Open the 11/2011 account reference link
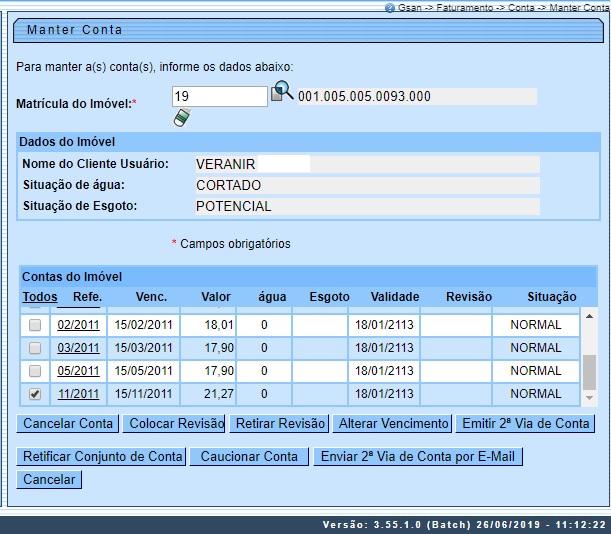This screenshot has width=611, height=534. tap(78, 394)
